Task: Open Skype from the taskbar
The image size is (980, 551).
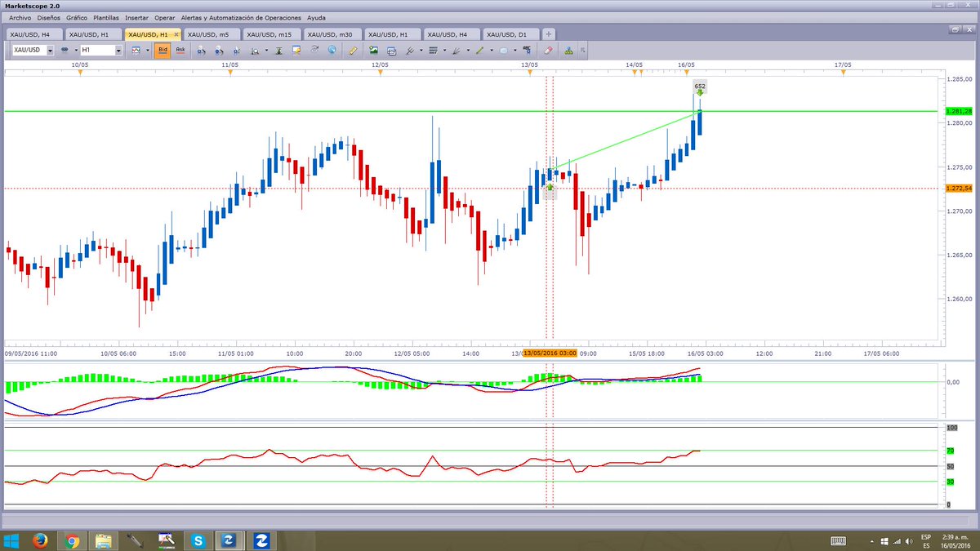Action: [x=198, y=540]
